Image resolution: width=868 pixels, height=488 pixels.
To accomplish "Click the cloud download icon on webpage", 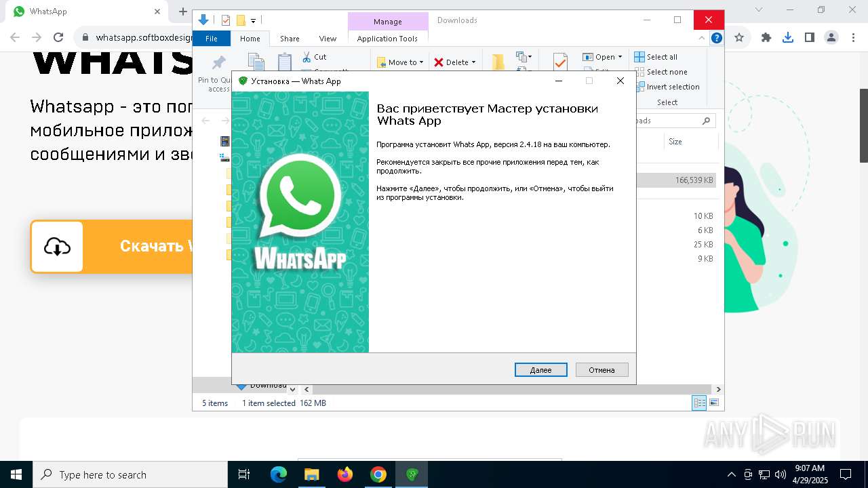I will (57, 247).
